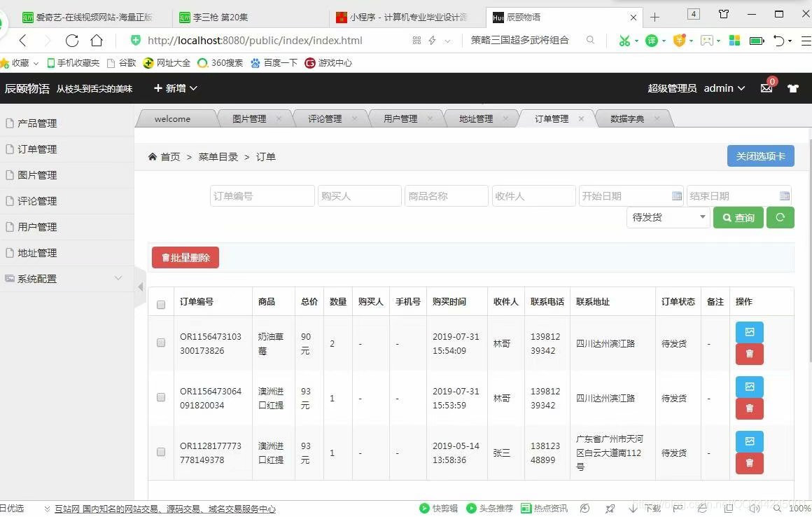812x517 pixels.
Task: Open the 百度一下 bookmark
Action: tap(274, 62)
